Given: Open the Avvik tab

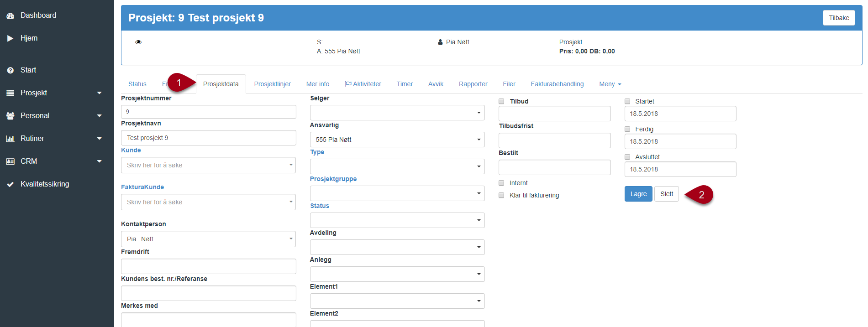Looking at the screenshot, I should click(x=436, y=84).
